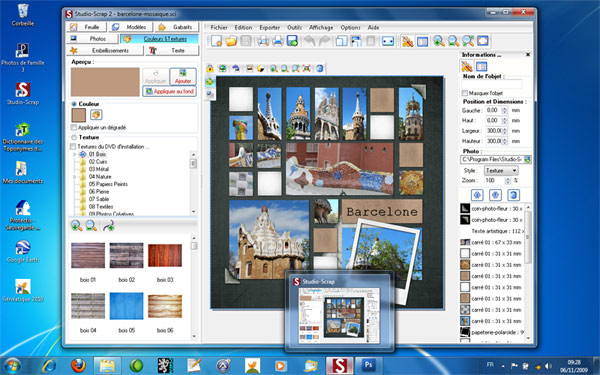Select the 05 Papiers Peints folder
Screen dimensions: 600x375
click(x=108, y=184)
